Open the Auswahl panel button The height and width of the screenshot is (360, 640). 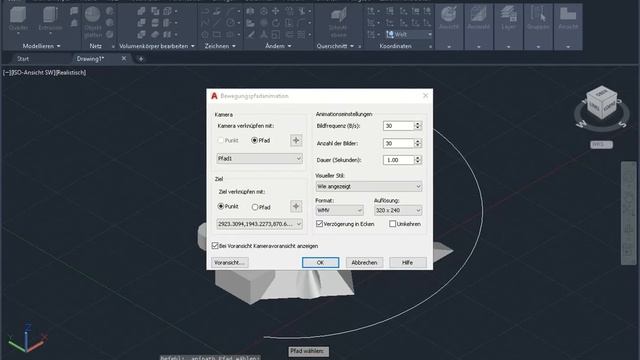click(478, 27)
